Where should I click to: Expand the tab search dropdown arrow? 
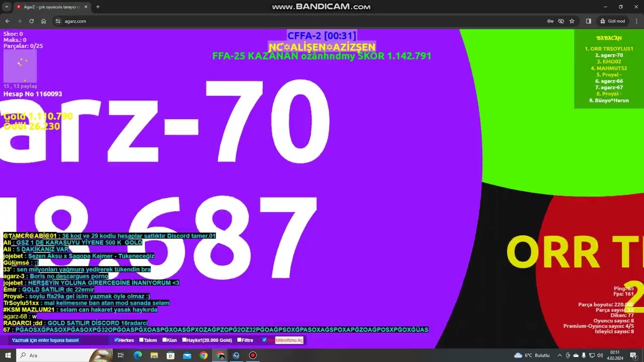[x=6, y=7]
